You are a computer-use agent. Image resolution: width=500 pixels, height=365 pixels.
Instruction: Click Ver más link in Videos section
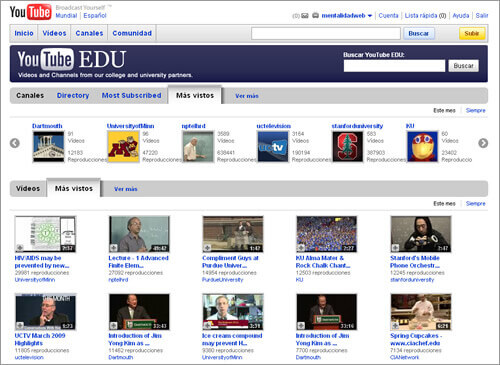click(126, 189)
